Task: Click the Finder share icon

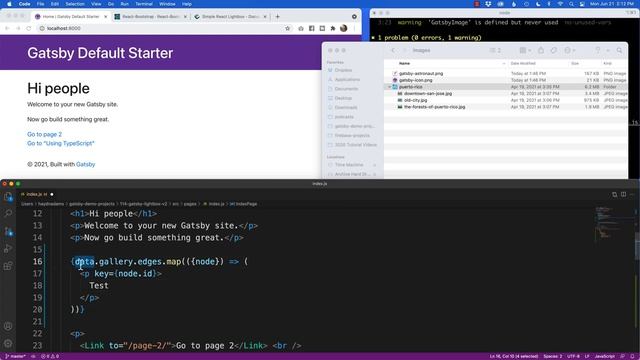Action: pyautogui.click(x=541, y=50)
